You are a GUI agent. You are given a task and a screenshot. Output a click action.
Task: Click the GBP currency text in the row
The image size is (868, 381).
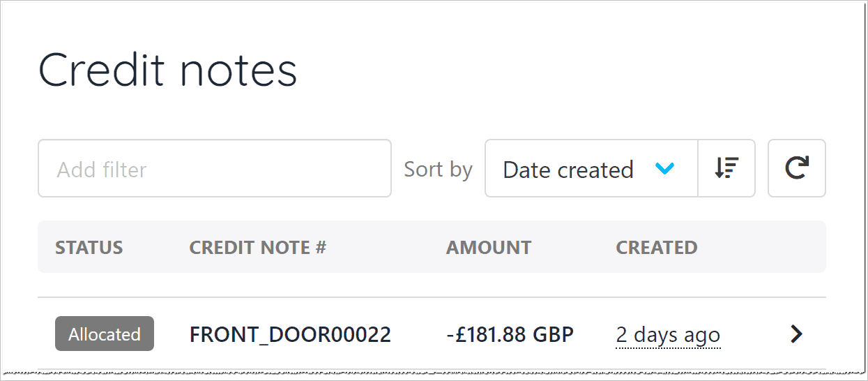point(553,335)
